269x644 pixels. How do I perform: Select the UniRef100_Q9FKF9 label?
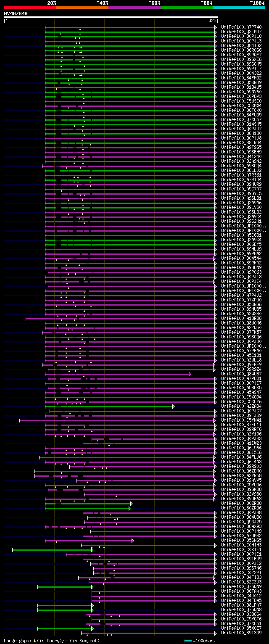[x=241, y=365]
